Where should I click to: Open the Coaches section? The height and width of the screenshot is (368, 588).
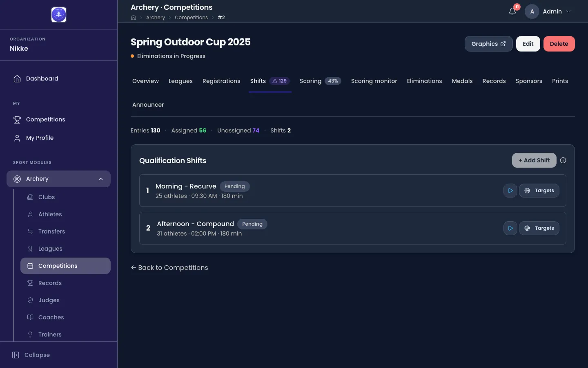[x=65, y=317]
